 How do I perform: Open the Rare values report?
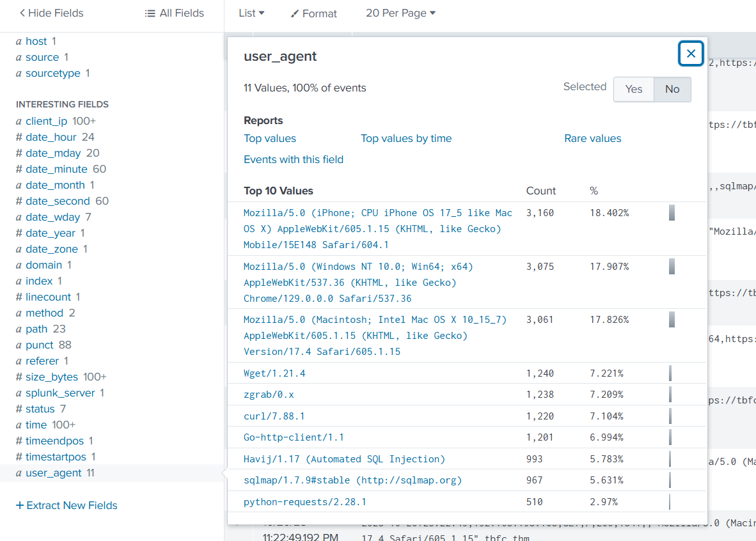click(x=592, y=138)
